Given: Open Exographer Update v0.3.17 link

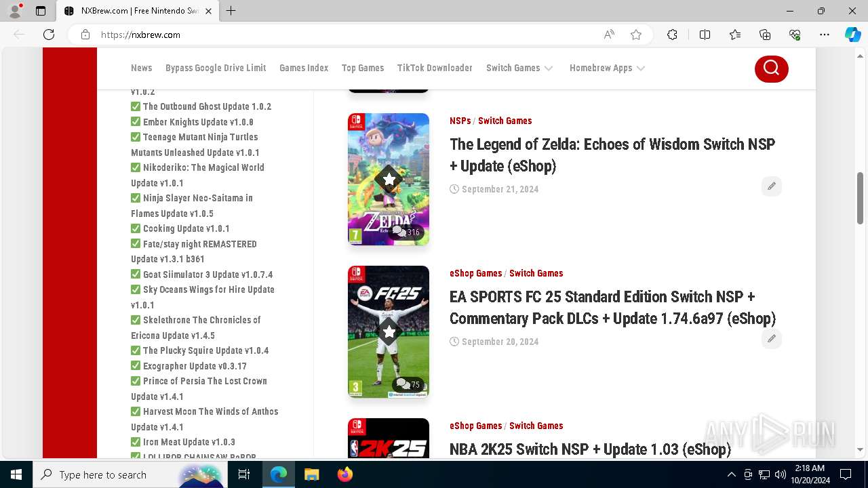Looking at the screenshot, I should coord(195,366).
